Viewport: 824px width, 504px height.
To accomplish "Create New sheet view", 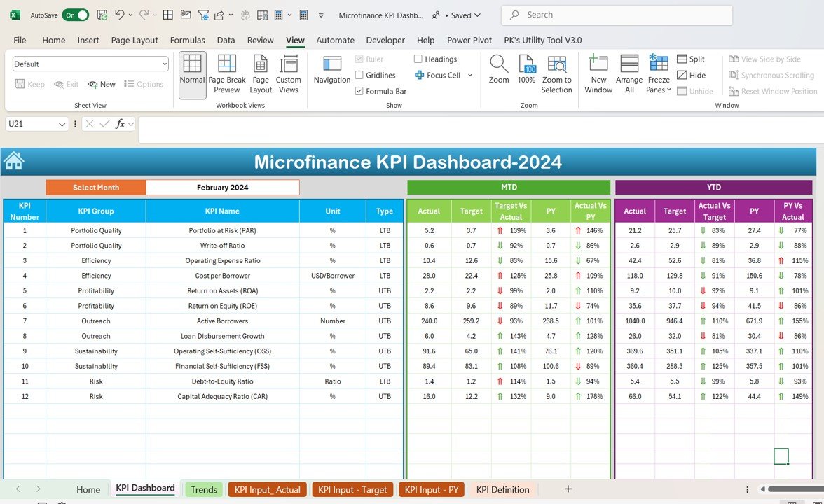I will point(102,84).
